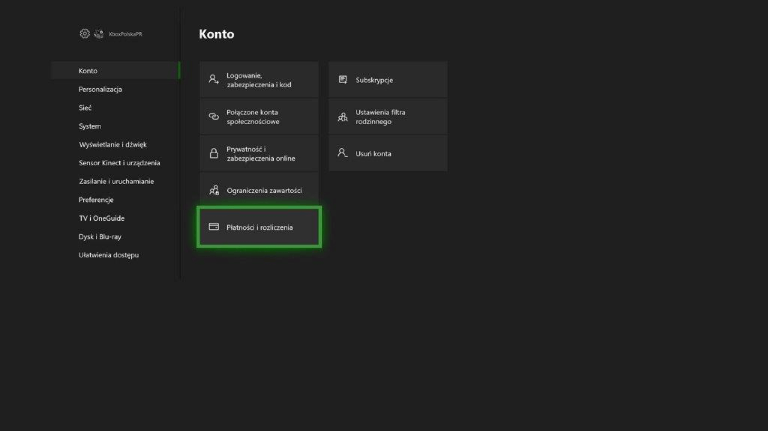
Task: Open Połączone konta społecznościowe
Action: (x=259, y=117)
